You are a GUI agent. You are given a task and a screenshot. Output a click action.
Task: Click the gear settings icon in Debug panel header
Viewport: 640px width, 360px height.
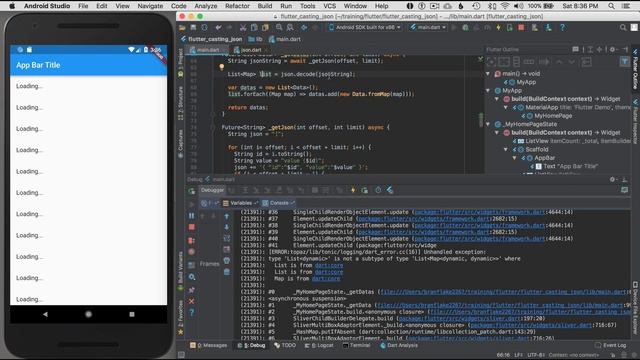tap(612, 179)
